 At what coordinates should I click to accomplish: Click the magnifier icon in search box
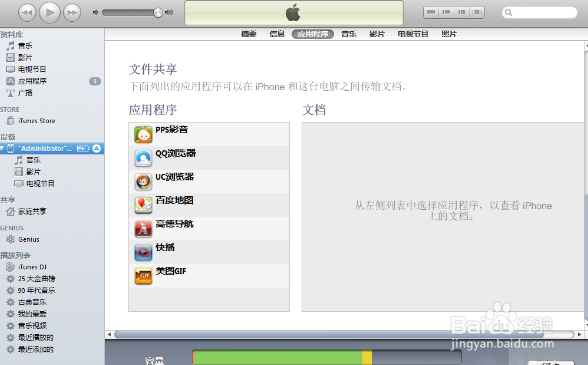(x=508, y=12)
